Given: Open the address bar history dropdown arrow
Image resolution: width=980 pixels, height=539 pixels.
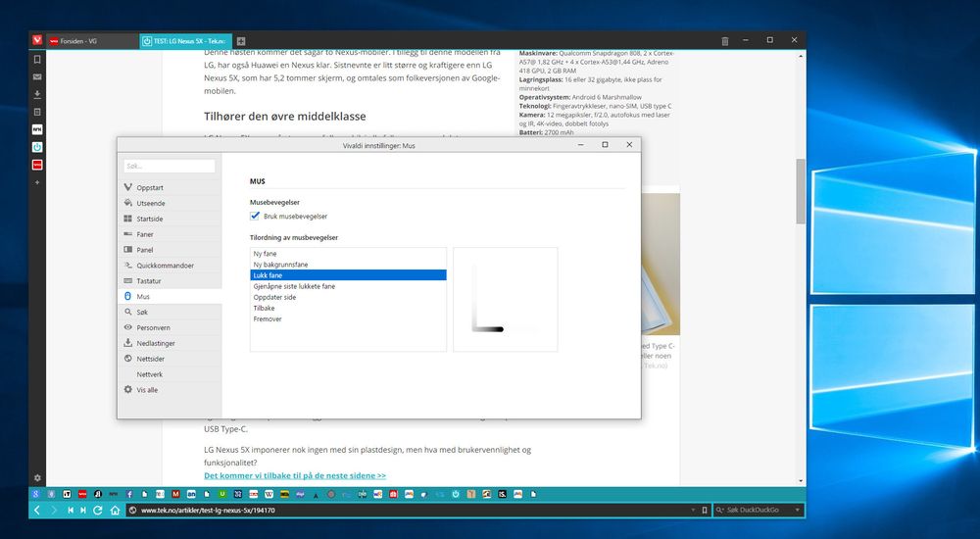Looking at the screenshot, I should point(693,511).
